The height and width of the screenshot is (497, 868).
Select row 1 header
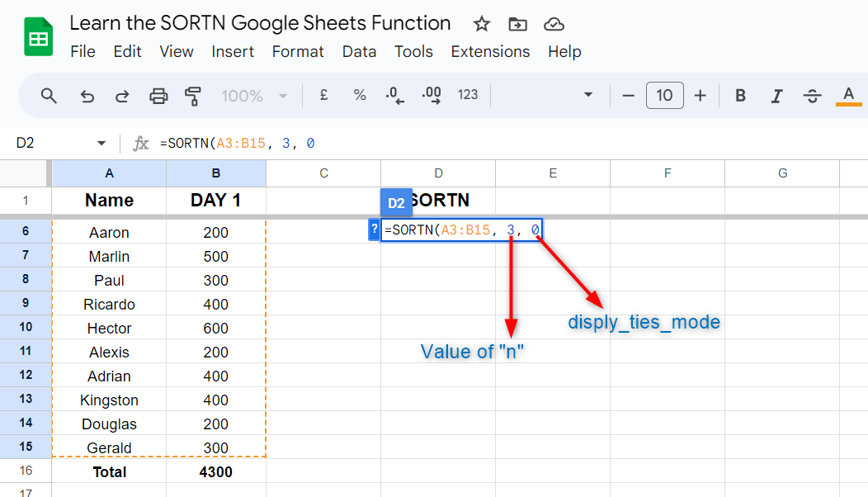[x=26, y=201]
